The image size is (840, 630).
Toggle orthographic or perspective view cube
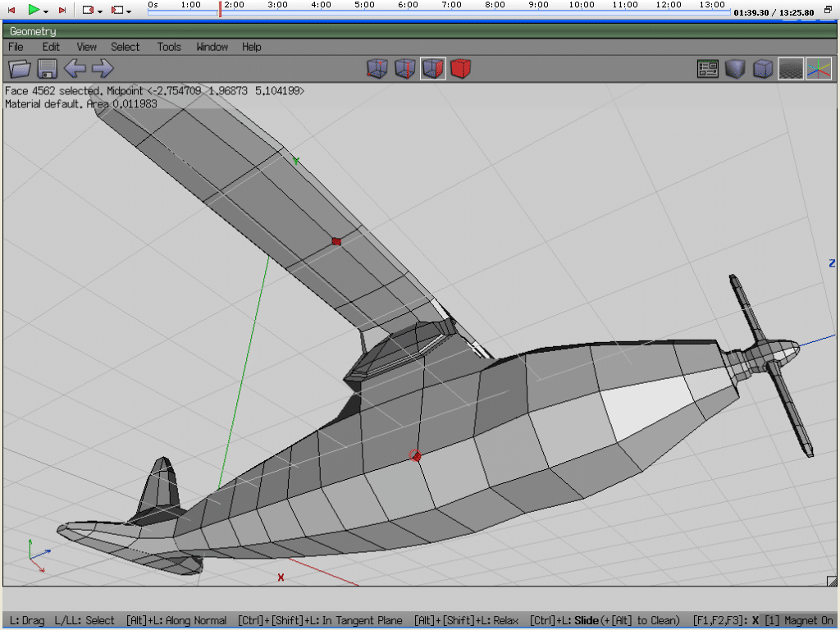click(763, 69)
